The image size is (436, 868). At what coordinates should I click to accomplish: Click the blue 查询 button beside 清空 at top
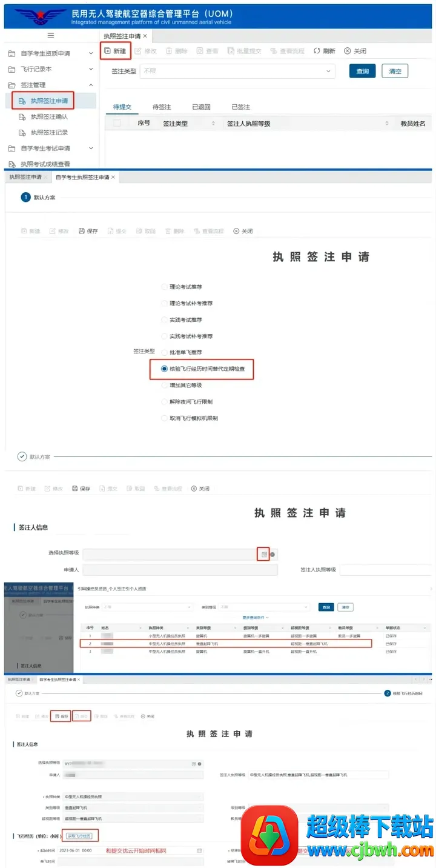pyautogui.click(x=362, y=71)
